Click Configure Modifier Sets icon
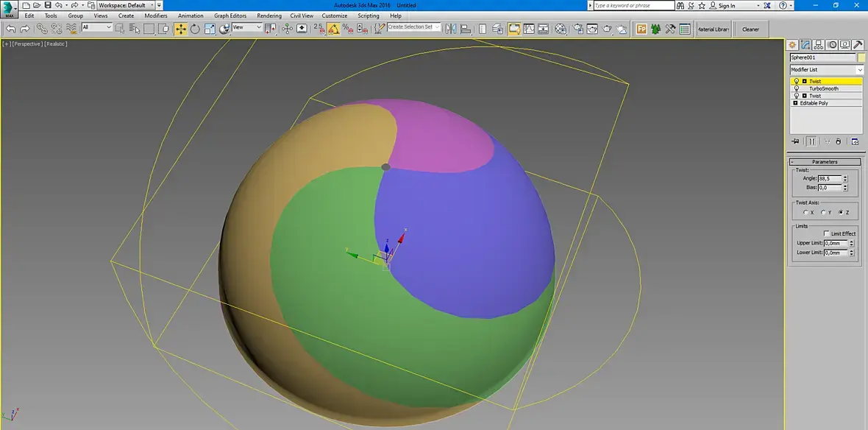 pos(855,141)
